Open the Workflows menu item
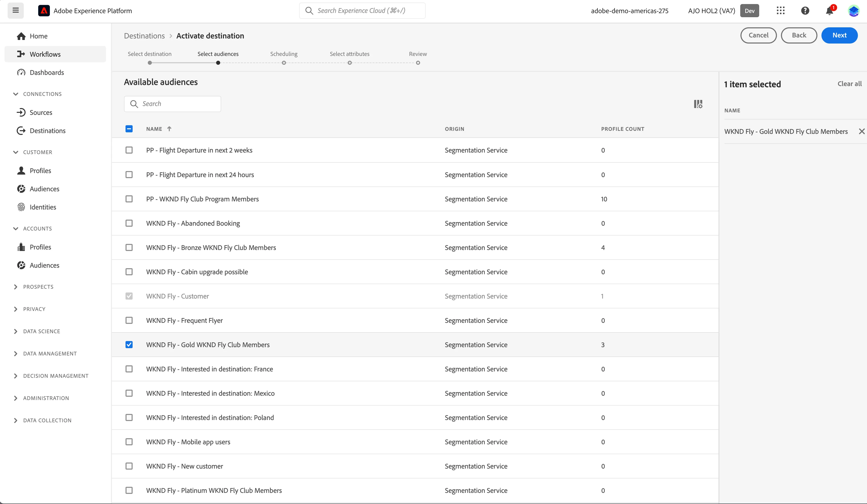 pos(45,54)
